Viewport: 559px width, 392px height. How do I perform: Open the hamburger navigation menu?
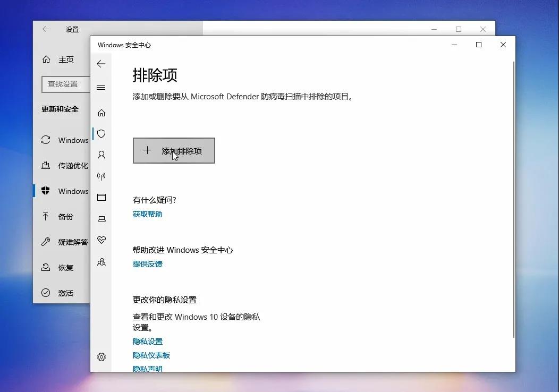coord(101,87)
